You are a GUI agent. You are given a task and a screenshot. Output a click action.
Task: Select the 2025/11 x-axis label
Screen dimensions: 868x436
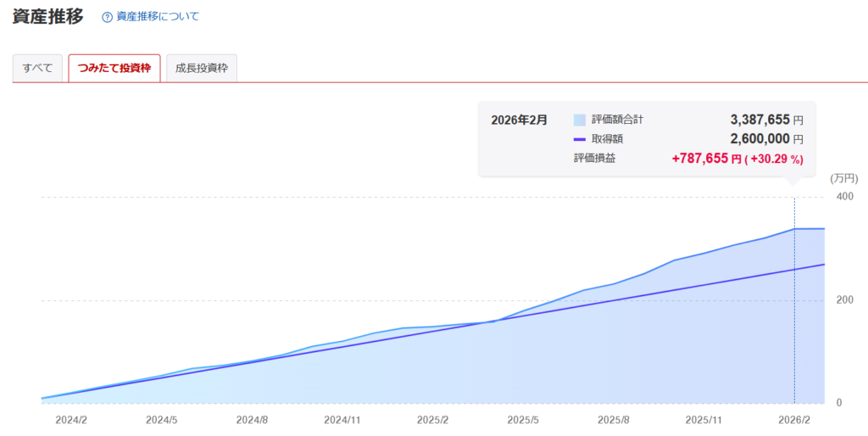[704, 420]
